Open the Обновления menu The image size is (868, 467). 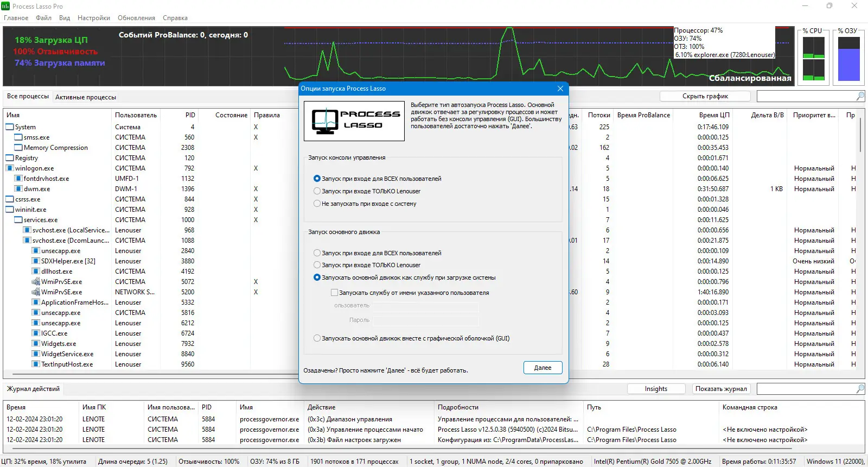[137, 18]
